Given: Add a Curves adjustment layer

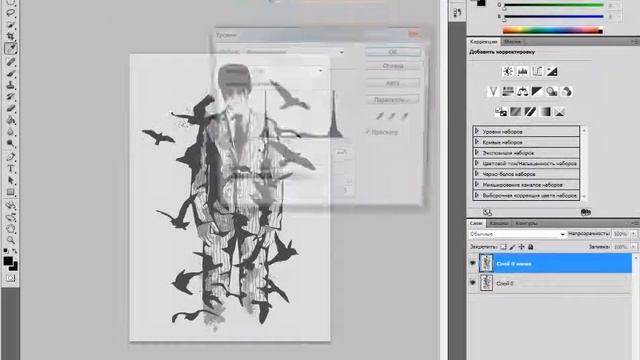Looking at the screenshot, I should [x=537, y=71].
